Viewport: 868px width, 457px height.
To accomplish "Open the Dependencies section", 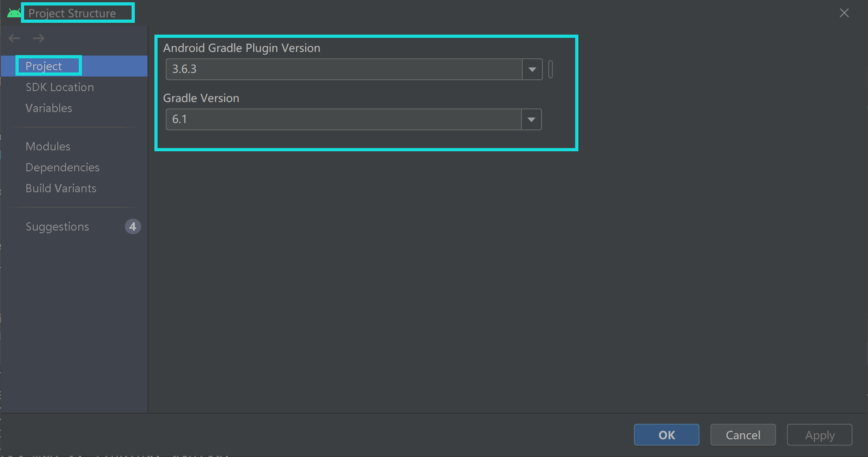I will [x=62, y=167].
